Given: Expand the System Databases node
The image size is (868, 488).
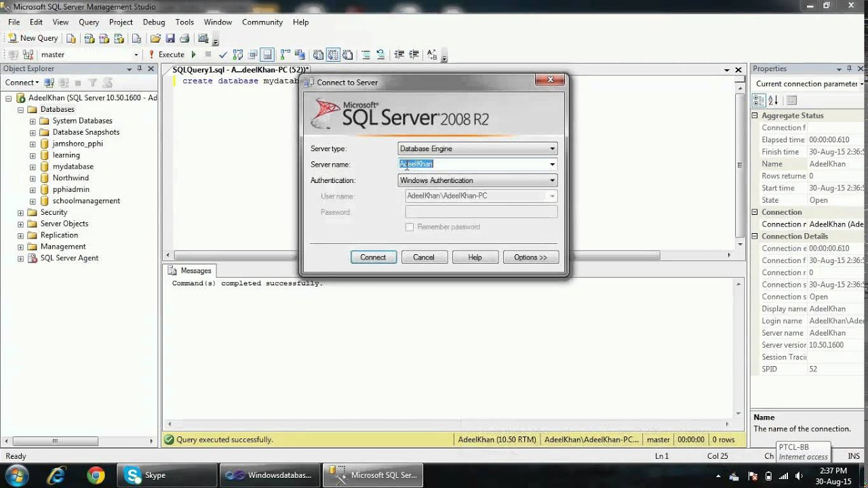Looking at the screenshot, I should [33, 121].
